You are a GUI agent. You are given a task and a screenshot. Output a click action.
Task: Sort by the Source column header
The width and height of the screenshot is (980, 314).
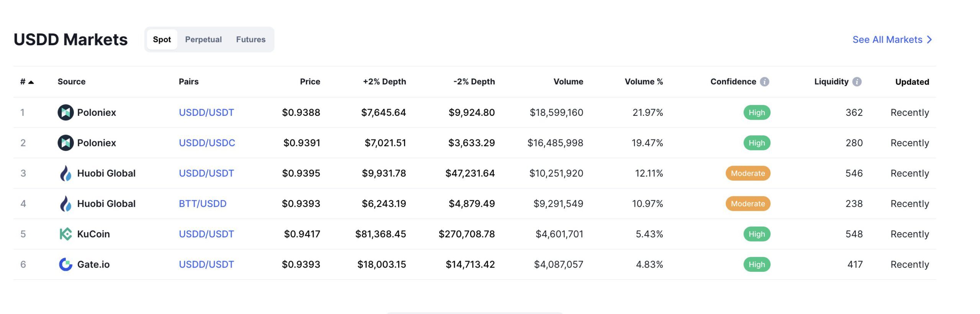pos(72,82)
